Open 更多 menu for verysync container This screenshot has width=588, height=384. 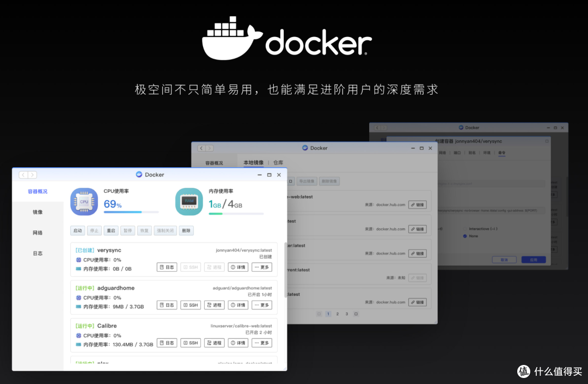pos(262,267)
